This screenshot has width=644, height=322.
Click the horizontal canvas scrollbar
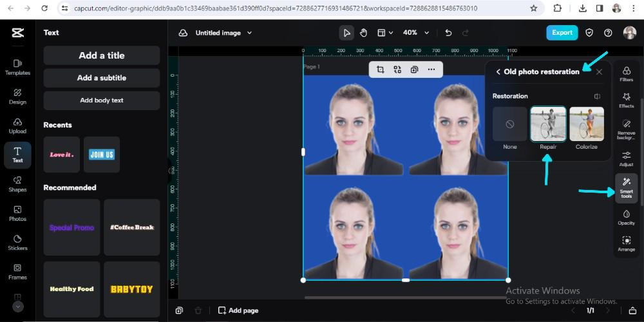406,298
